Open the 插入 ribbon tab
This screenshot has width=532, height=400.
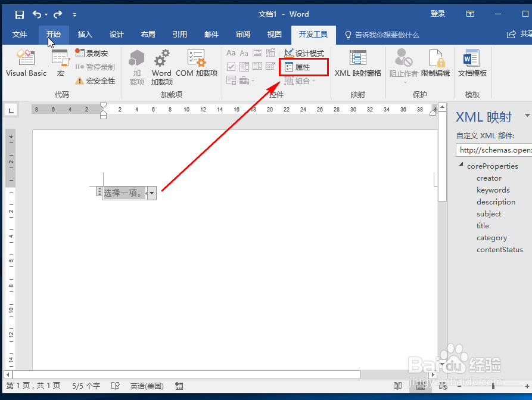[85, 35]
